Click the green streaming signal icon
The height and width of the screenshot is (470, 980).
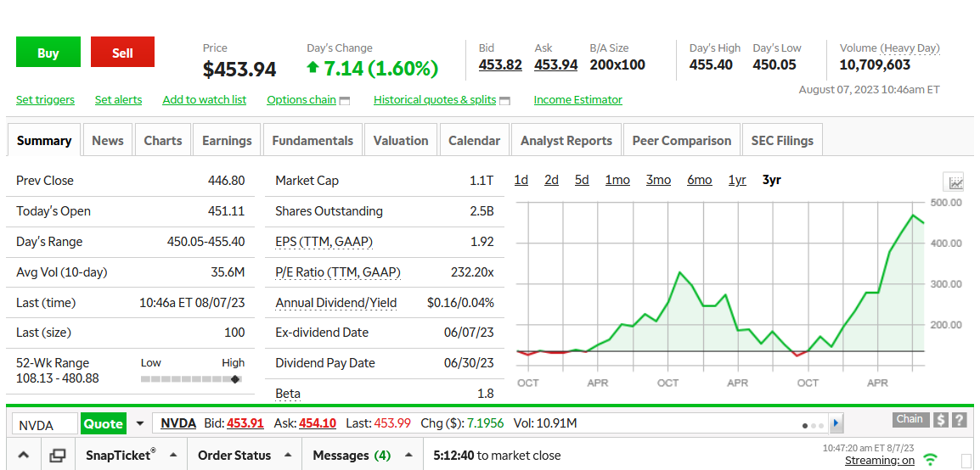[931, 460]
